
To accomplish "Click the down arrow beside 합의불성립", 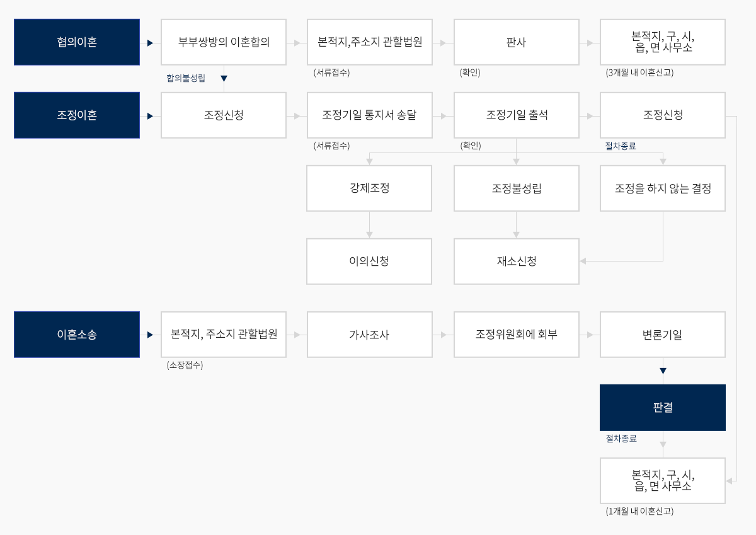I will (224, 79).
